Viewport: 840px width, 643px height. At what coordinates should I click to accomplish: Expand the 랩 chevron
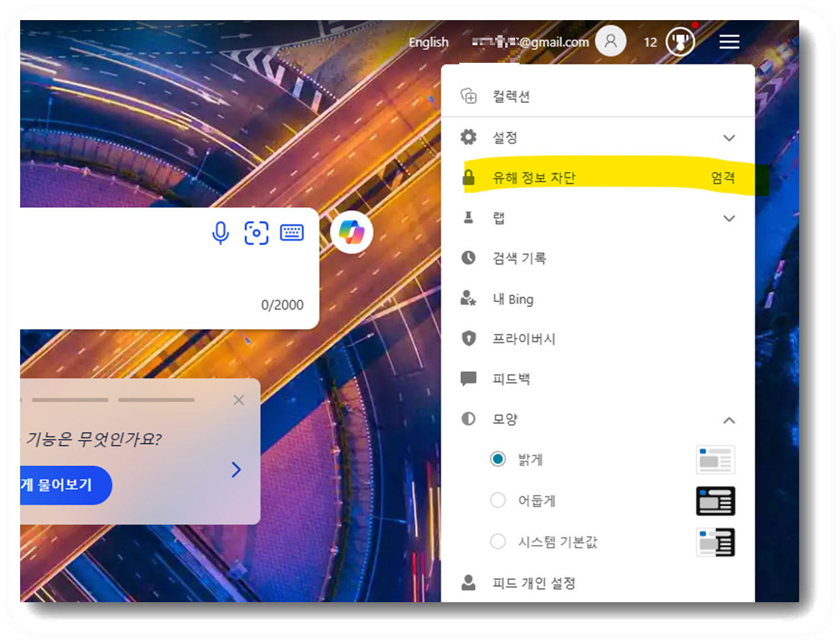[x=729, y=219]
